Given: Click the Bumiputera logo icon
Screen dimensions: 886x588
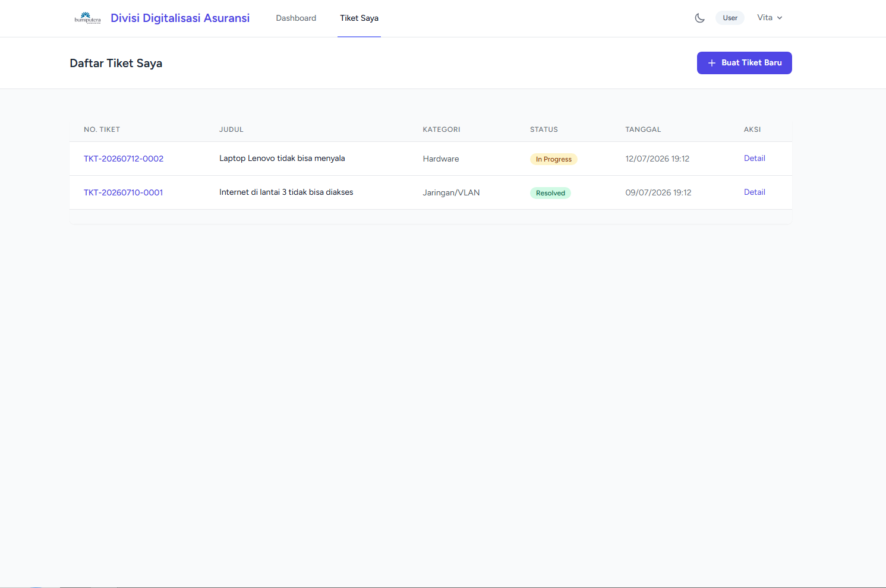Looking at the screenshot, I should (87, 18).
